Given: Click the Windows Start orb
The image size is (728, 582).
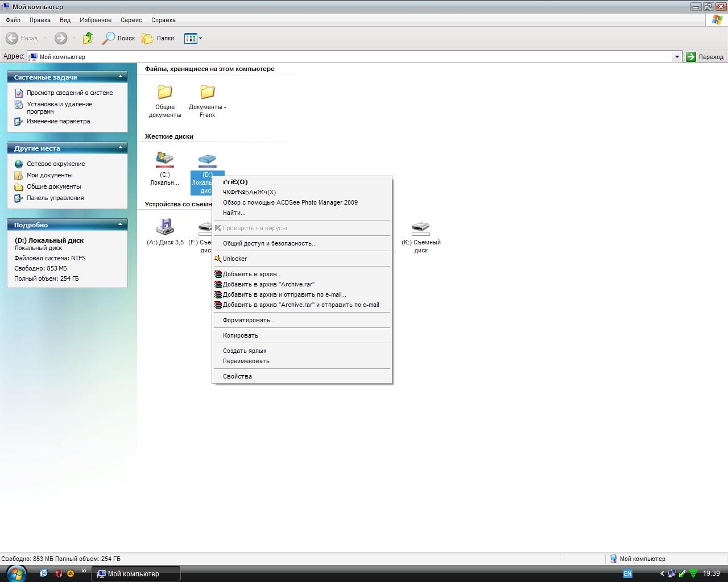Looking at the screenshot, I should pyautogui.click(x=15, y=573).
